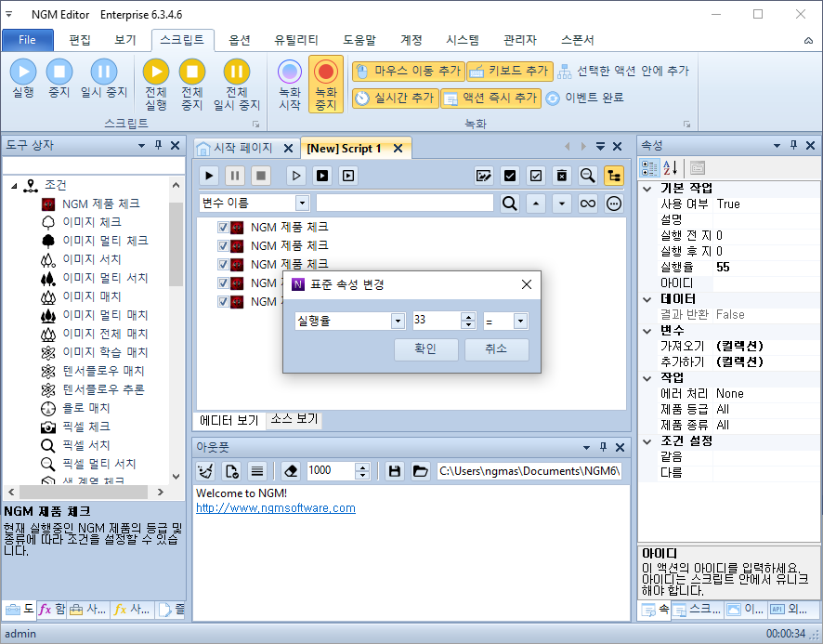The image size is (823, 644).
Task: Uncheck the first NGM 제품 체크 row
Action: point(223,228)
